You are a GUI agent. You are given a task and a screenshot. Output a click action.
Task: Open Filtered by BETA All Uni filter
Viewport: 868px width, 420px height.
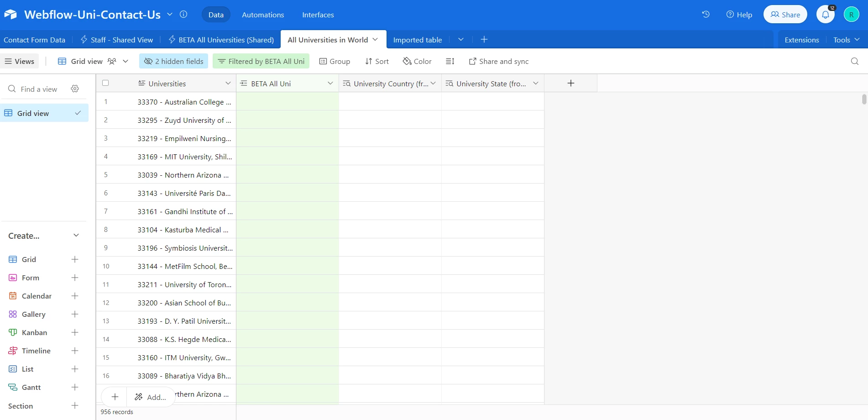(x=261, y=61)
